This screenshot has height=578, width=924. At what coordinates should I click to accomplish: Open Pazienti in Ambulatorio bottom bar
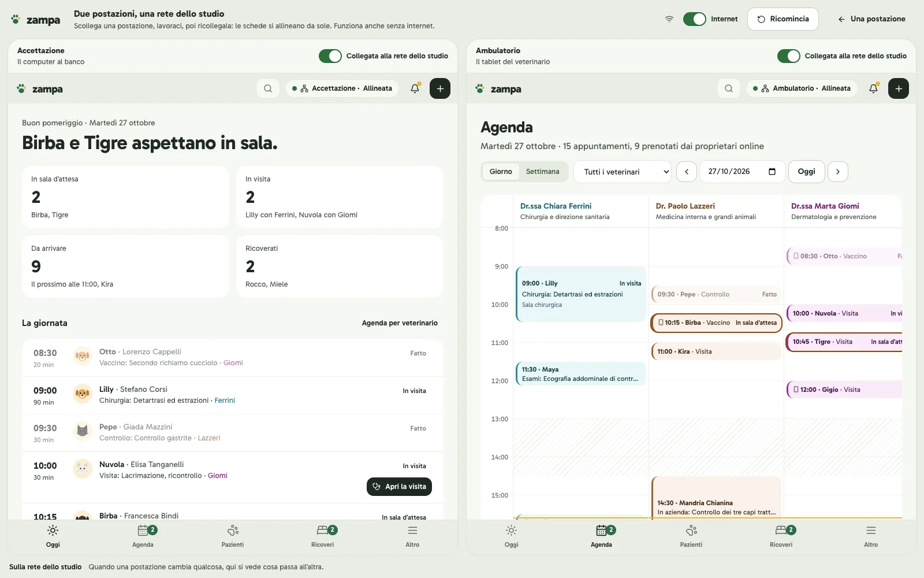point(691,536)
